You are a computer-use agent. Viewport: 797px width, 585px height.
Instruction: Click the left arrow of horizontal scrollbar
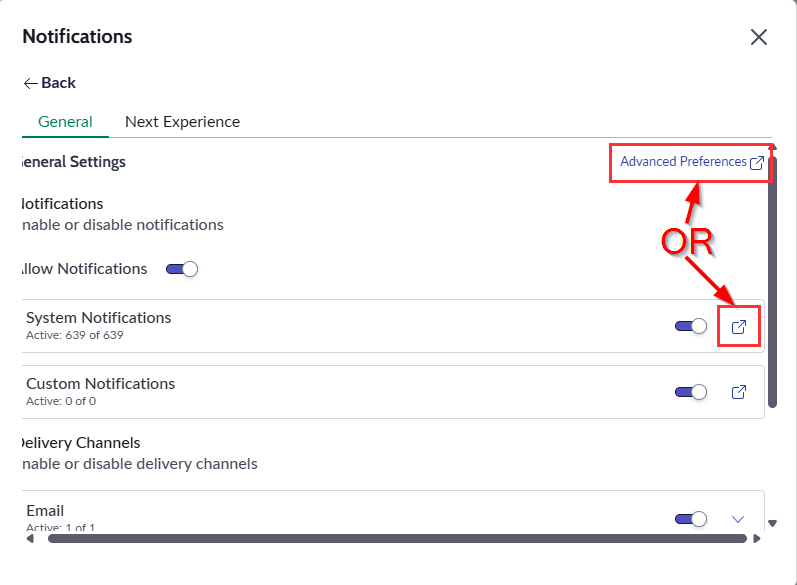(x=29, y=538)
